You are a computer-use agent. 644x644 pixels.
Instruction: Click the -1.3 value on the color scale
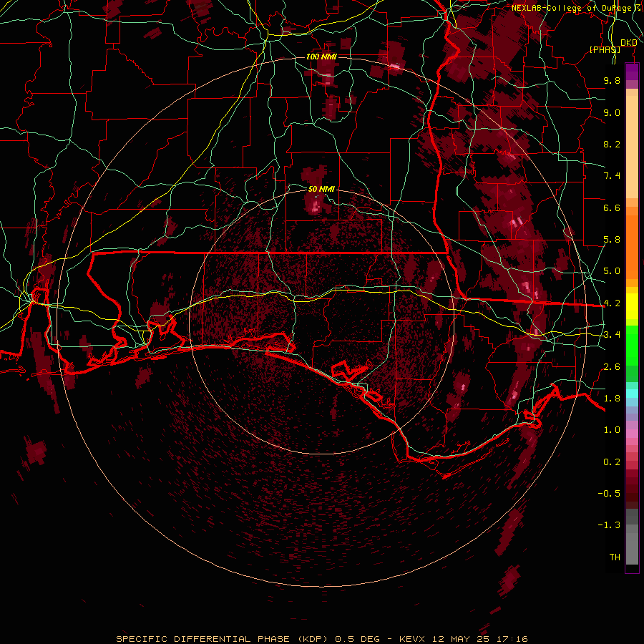(610, 525)
